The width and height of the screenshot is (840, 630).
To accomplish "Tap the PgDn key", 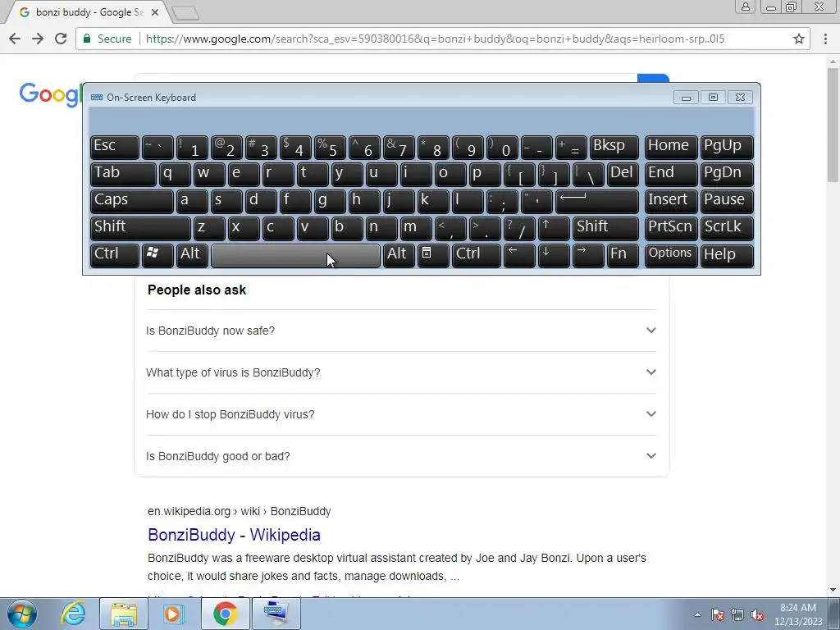I will 727,174.
